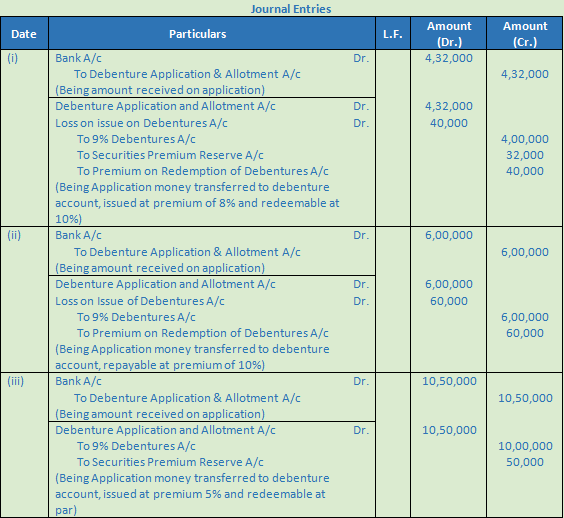Click Bank A/c in entry (i)
Image resolution: width=564 pixels, height=518 pixels.
(78, 58)
